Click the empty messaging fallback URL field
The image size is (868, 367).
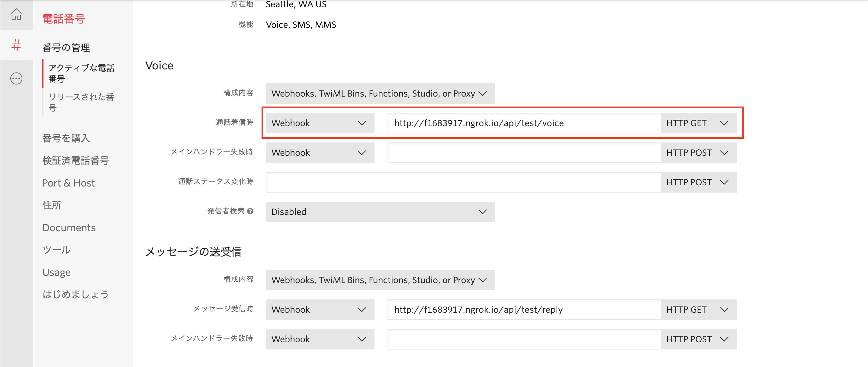tap(524, 340)
